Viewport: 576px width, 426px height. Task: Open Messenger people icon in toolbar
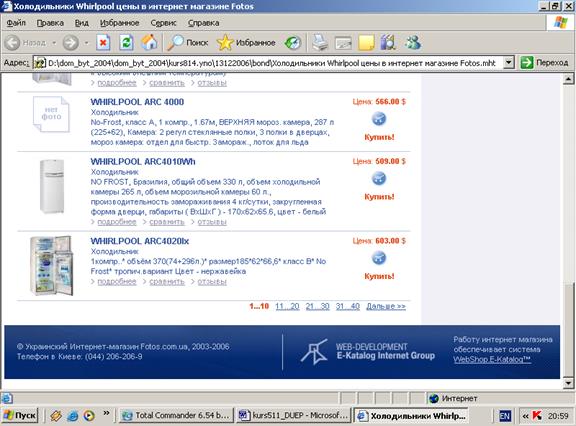413,43
